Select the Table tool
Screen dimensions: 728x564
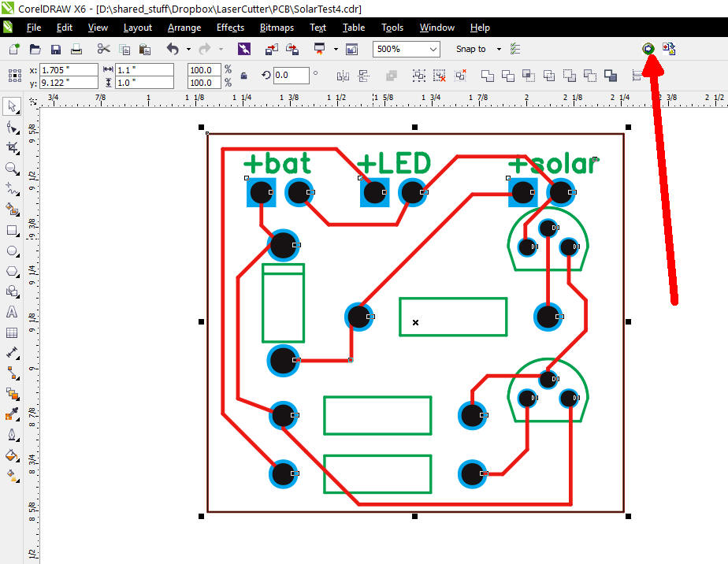[x=12, y=332]
